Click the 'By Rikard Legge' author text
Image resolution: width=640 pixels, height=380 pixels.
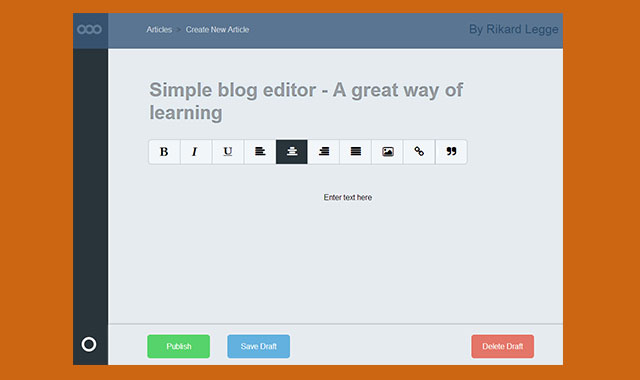point(513,29)
